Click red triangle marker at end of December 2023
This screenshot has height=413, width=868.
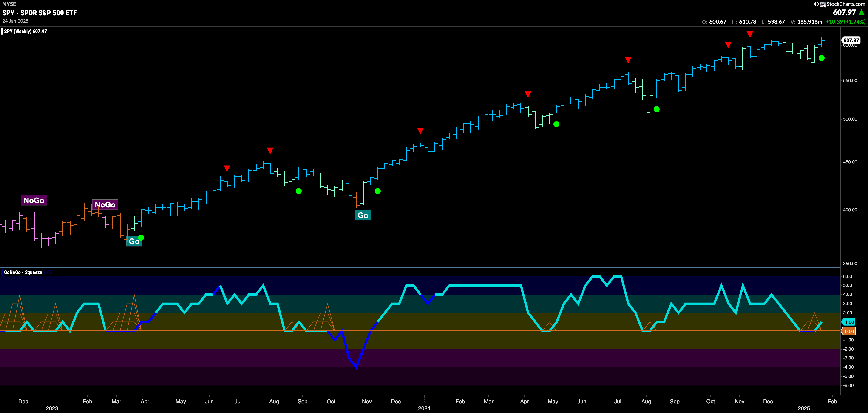[420, 131]
